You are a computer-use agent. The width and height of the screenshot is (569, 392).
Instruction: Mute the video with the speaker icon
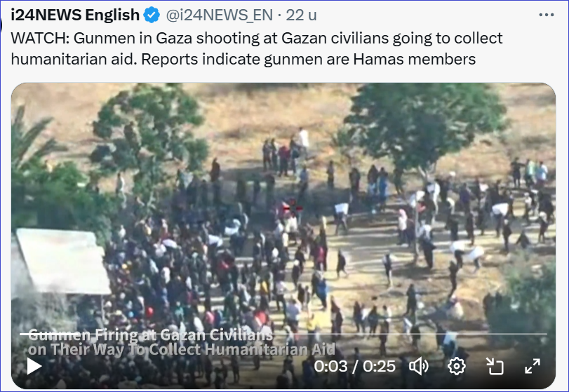click(x=419, y=366)
